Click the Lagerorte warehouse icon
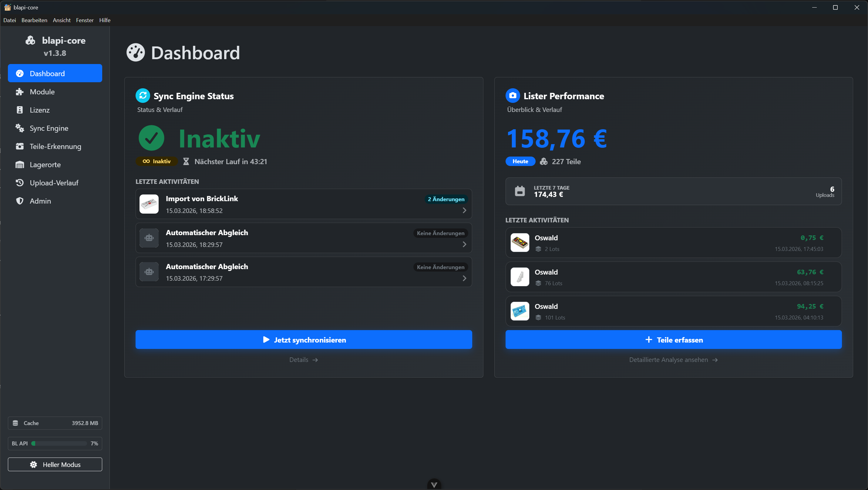The image size is (868, 490). pos(20,164)
